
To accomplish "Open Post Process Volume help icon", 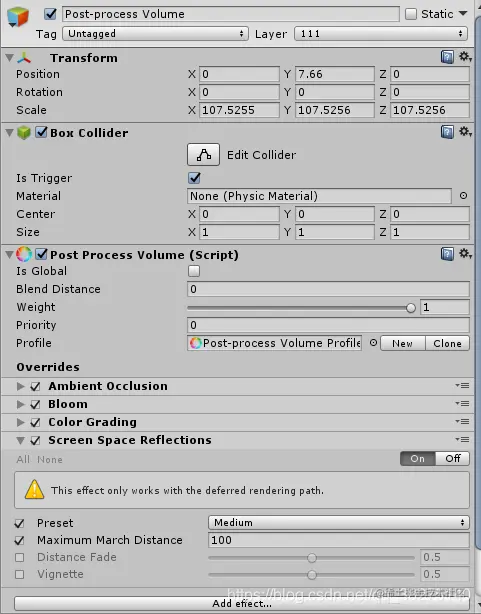I will tap(447, 254).
